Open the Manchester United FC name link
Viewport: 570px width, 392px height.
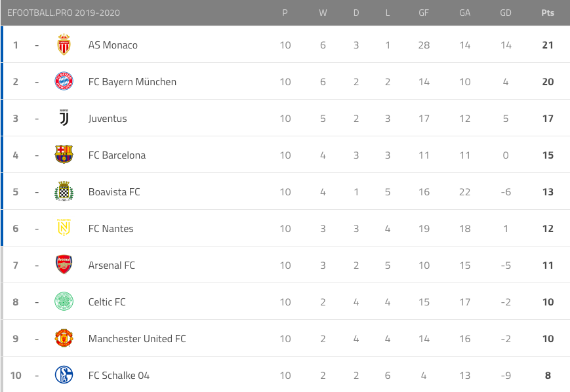point(137,339)
